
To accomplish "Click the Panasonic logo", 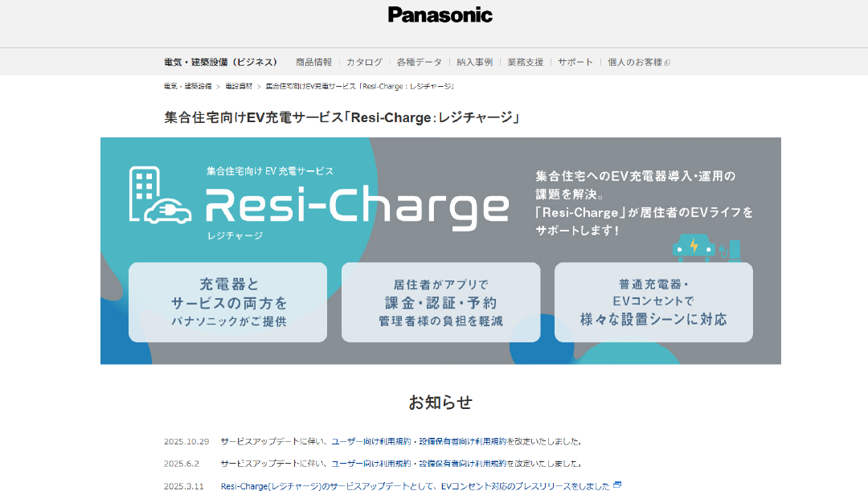I will [440, 14].
